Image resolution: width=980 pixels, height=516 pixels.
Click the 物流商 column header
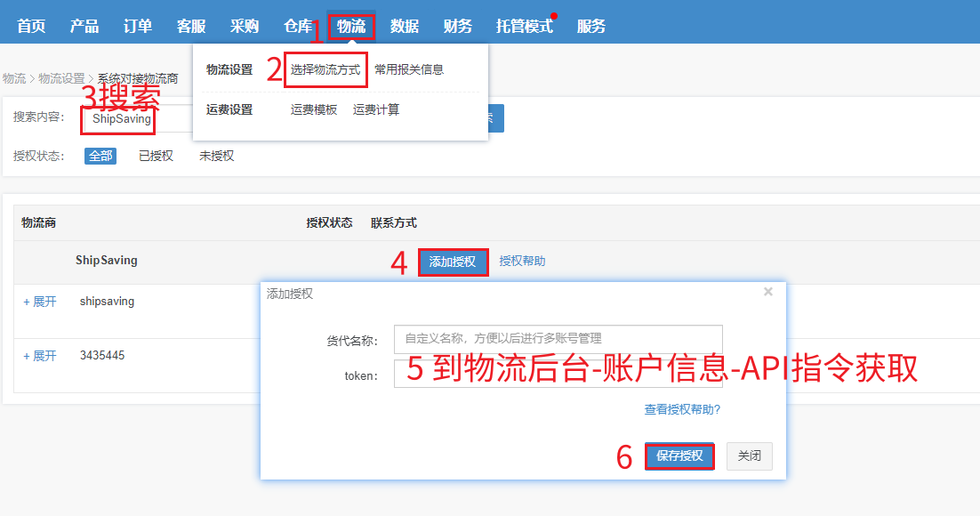[x=39, y=222]
